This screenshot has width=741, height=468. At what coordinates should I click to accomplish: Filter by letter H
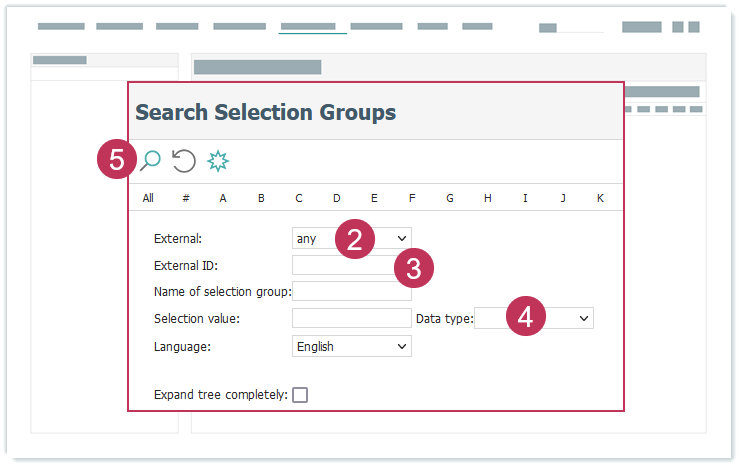coord(488,198)
